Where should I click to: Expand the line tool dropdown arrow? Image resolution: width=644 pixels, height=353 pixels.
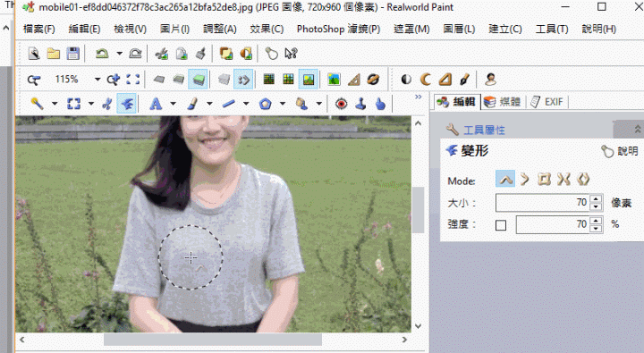coord(246,104)
